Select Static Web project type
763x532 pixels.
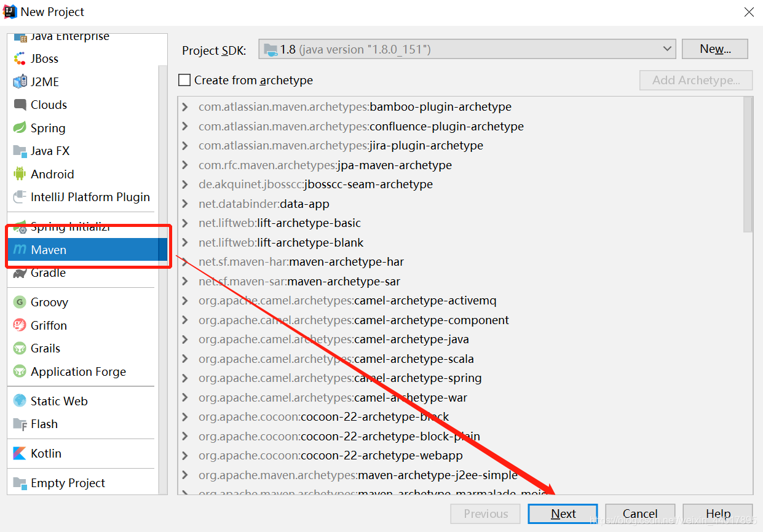pos(82,401)
